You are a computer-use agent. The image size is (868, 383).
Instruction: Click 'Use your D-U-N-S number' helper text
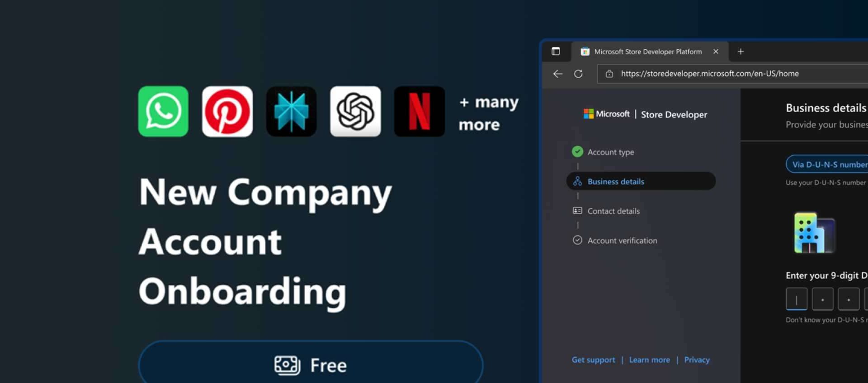coord(826,182)
